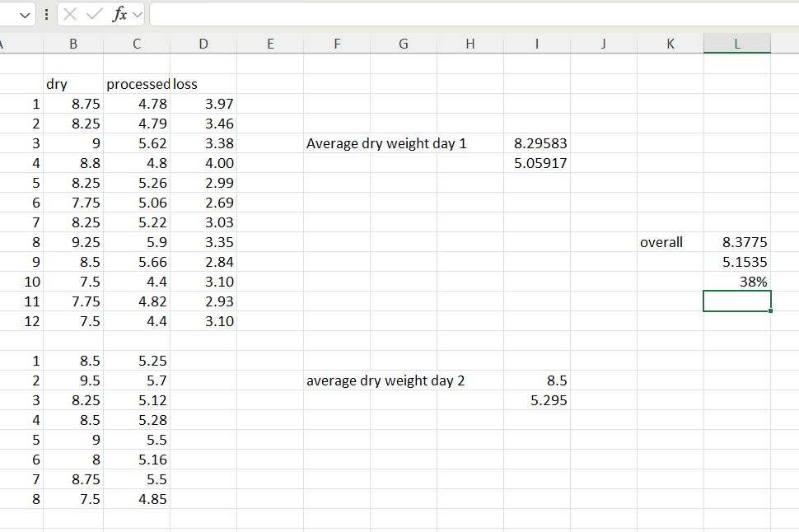The image size is (799, 532).
Task: Select the column E header
Action: coord(270,44)
